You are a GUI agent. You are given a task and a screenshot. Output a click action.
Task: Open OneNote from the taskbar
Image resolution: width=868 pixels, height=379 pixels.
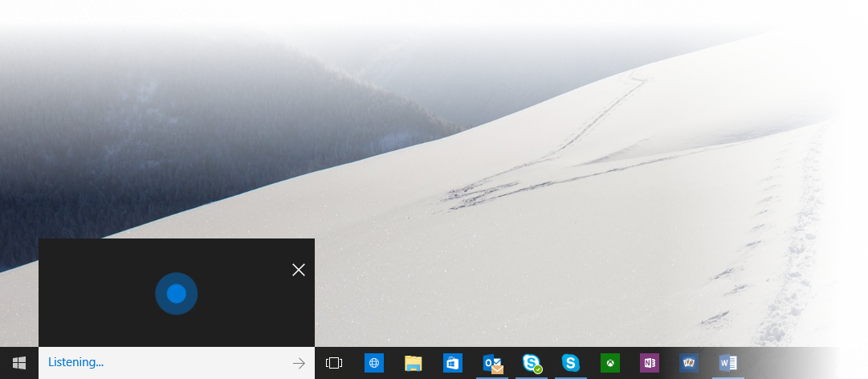click(650, 363)
